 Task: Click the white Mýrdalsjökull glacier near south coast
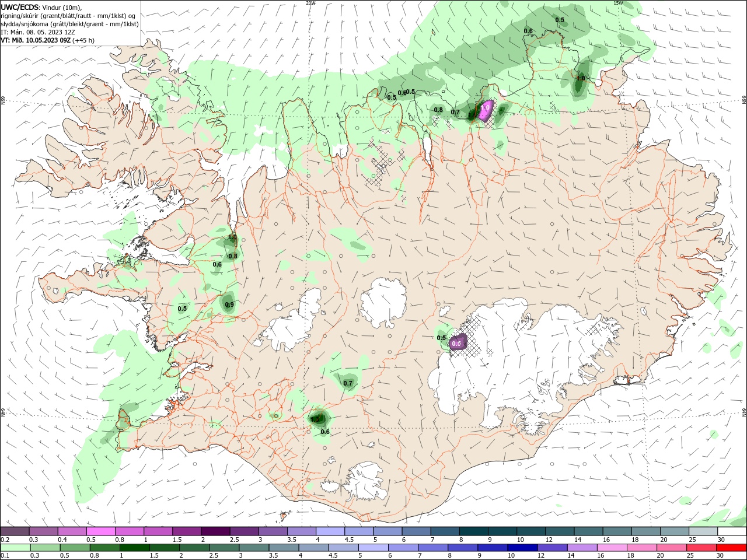366,482
